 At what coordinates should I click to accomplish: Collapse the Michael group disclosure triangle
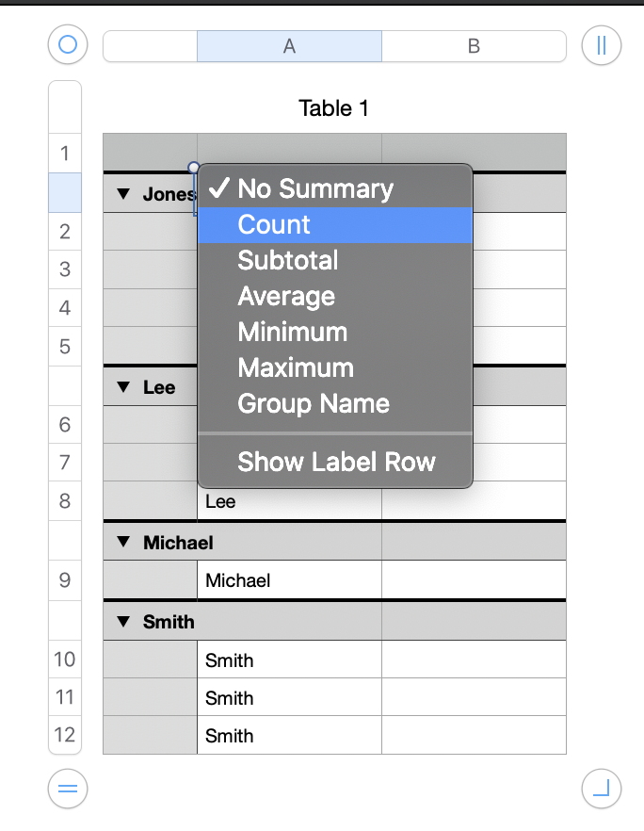(x=122, y=542)
